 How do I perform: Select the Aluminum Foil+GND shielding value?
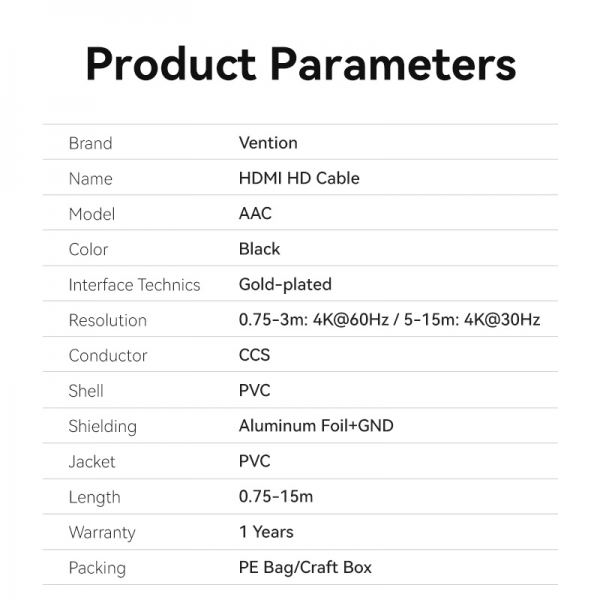[316, 426]
